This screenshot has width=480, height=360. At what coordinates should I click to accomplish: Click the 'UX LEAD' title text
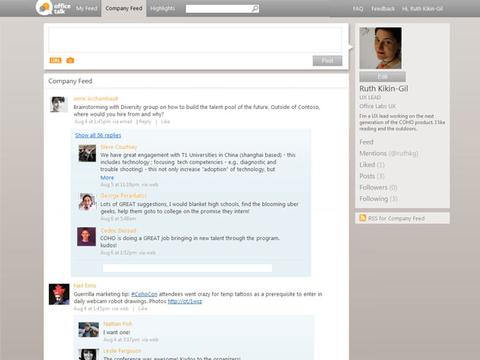(370, 97)
